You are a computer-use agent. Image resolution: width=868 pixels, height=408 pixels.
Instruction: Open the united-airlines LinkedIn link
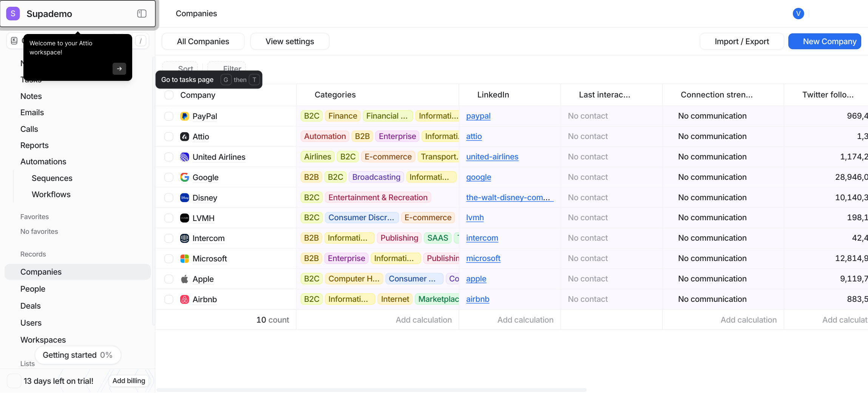pos(492,157)
